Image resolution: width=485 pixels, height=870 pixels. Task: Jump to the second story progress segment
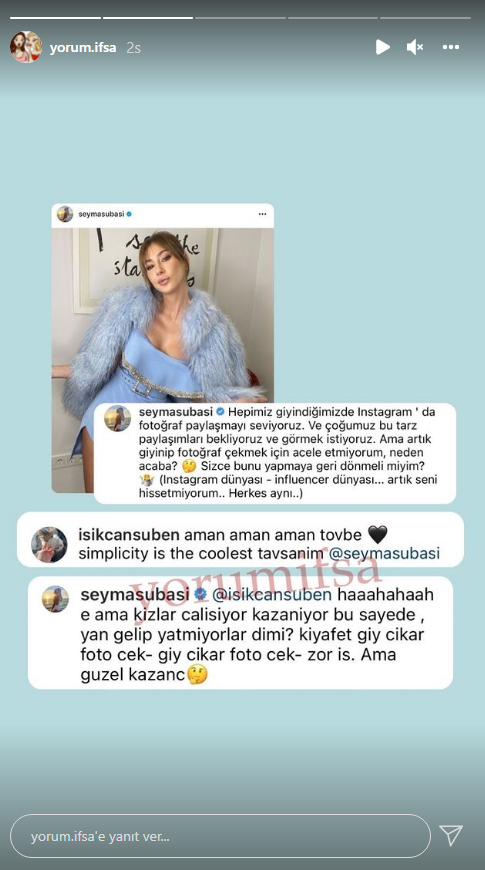[148, 18]
